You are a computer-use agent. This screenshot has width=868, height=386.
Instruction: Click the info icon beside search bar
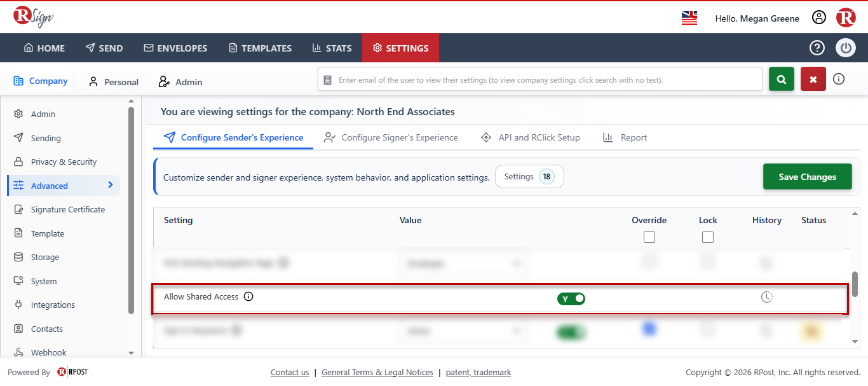tap(839, 79)
